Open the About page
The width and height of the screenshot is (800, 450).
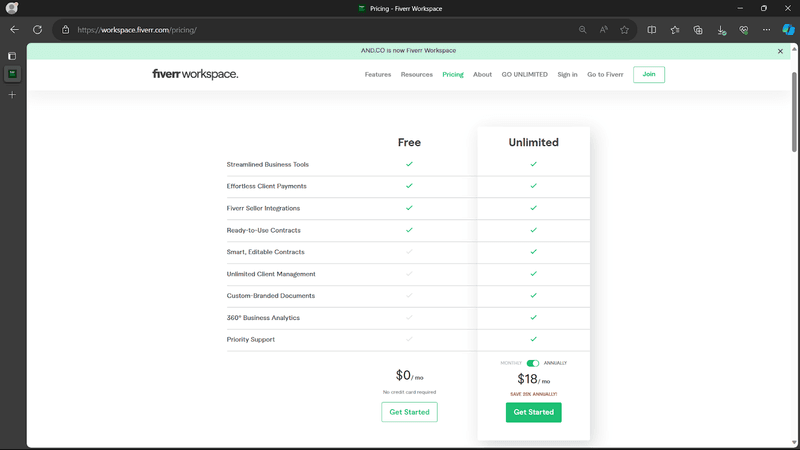tap(482, 74)
